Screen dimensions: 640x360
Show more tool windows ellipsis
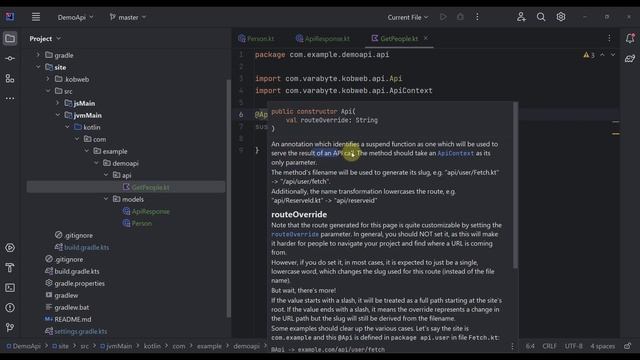(x=10, y=98)
